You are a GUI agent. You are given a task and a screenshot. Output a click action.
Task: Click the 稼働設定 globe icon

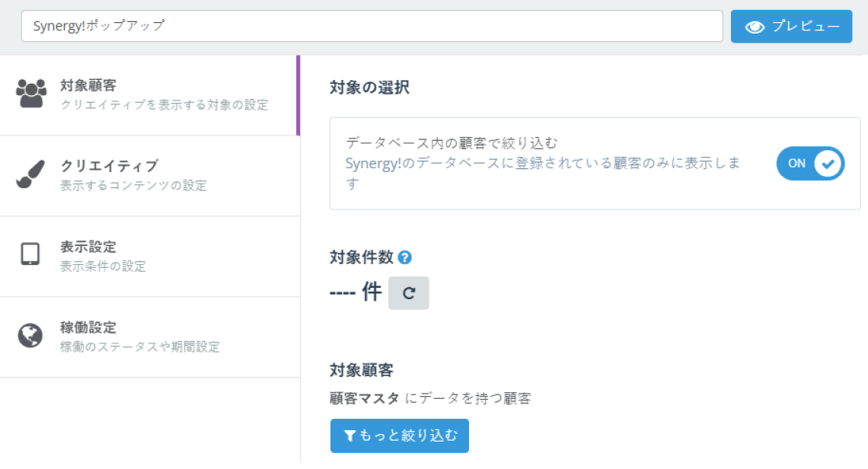click(30, 336)
